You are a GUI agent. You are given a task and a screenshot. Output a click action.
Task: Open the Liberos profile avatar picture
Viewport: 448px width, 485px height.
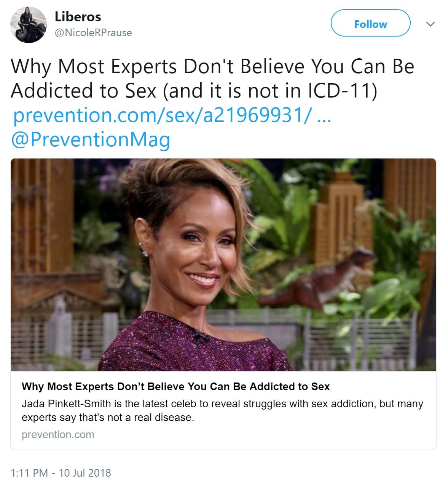point(29,25)
